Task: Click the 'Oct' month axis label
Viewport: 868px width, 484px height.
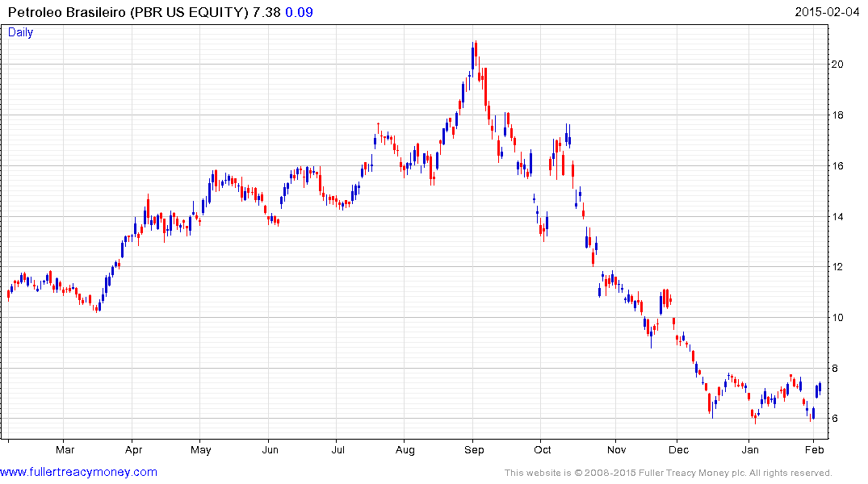Action: 543,449
